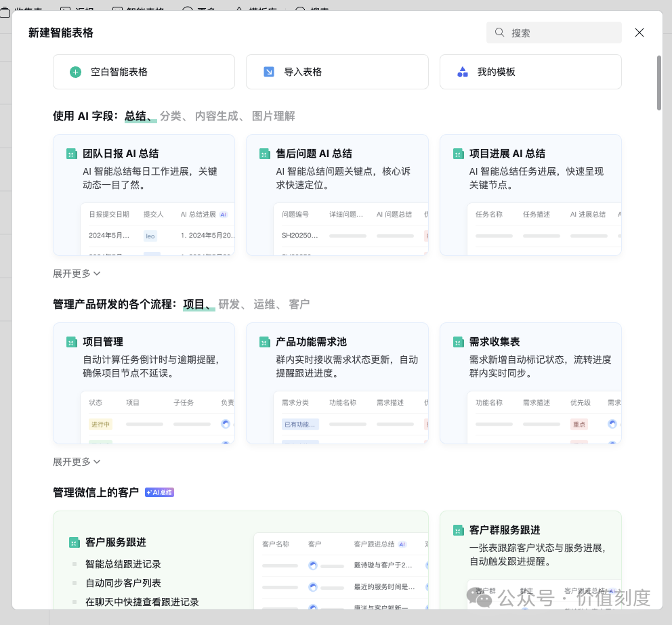Switch to the 研发 workflow tab
Viewport: 672px width, 625px height.
click(229, 305)
